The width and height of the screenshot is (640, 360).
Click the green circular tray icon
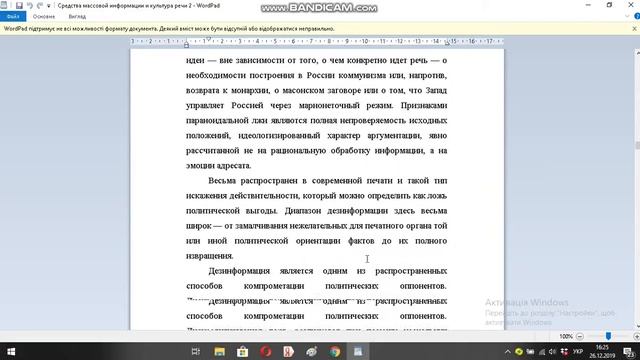pos(519,351)
